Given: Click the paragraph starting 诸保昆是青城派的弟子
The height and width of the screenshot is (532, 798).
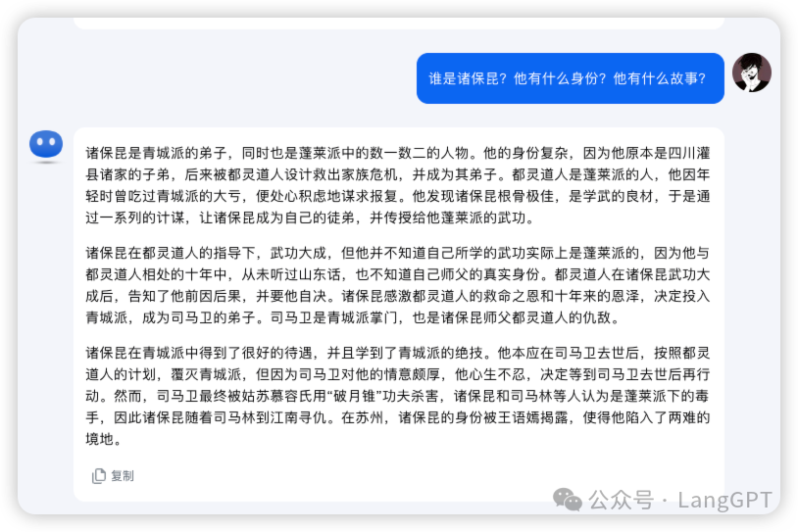Looking at the screenshot, I should point(397,185).
